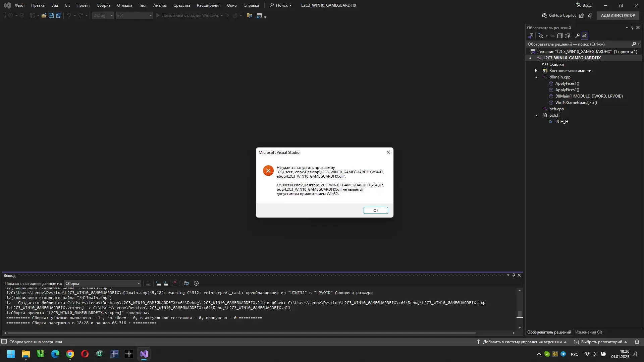Image resolution: width=644 pixels, height=362 pixels.
Task: Switch to the Обозреватель решений bottom tab
Action: point(549,332)
